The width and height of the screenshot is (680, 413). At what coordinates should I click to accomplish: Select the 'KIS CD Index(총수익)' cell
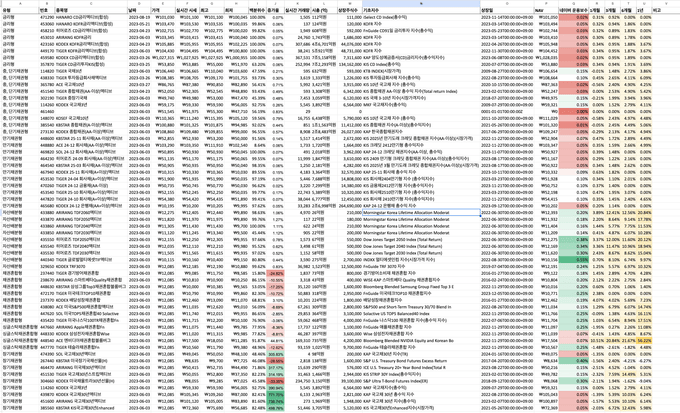tap(421, 64)
